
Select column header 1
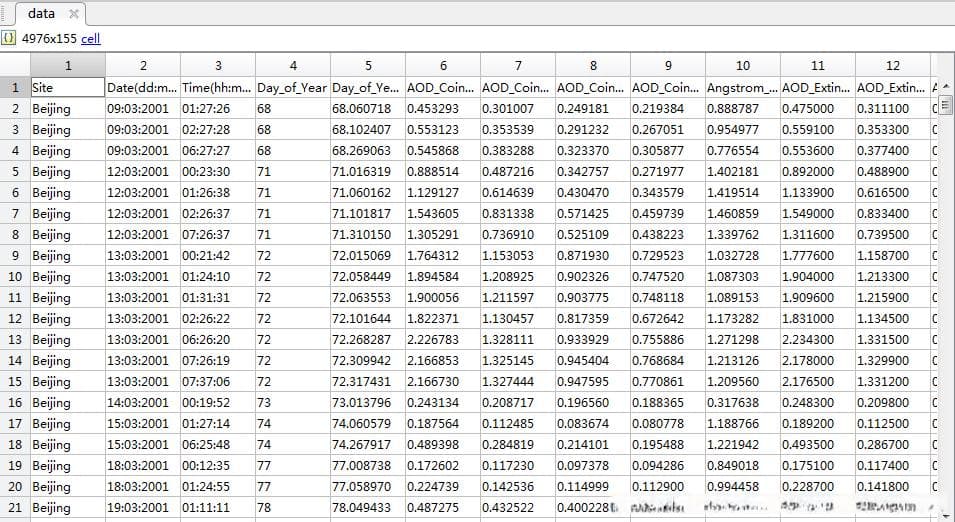point(68,65)
